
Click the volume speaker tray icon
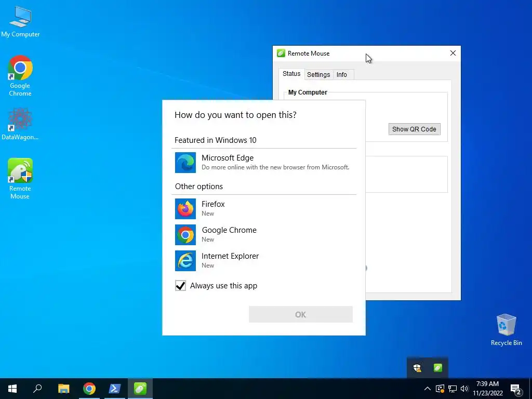[464, 389]
